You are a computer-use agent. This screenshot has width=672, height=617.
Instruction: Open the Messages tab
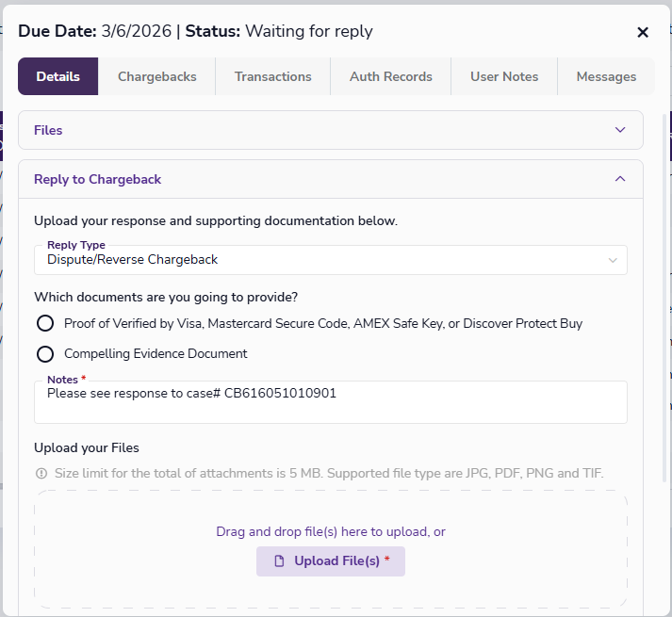606,77
